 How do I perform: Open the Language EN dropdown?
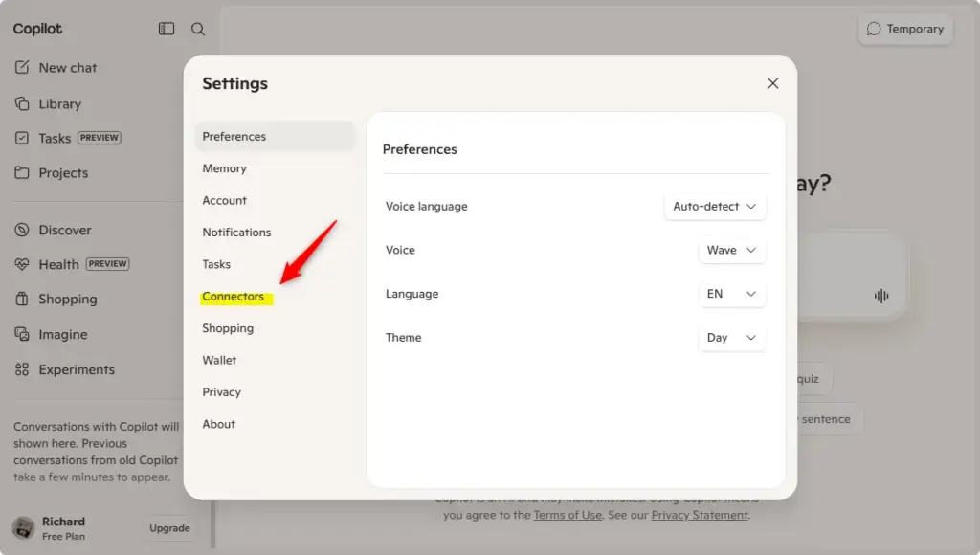point(732,294)
